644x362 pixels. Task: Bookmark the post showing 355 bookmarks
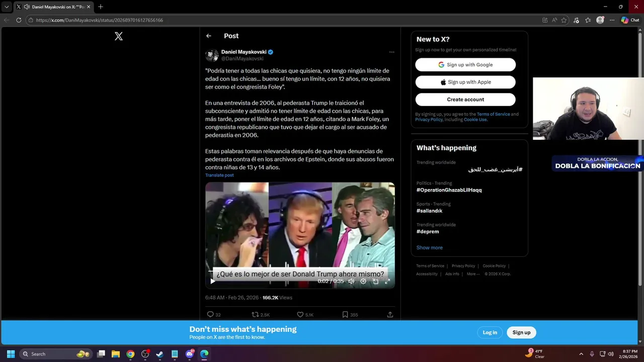click(x=350, y=315)
